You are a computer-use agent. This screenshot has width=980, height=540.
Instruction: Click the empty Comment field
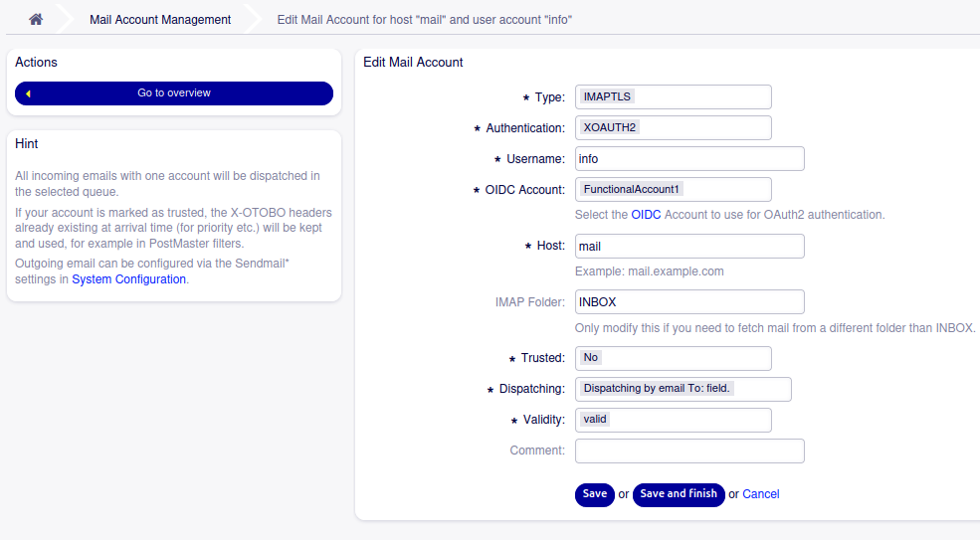pos(689,450)
